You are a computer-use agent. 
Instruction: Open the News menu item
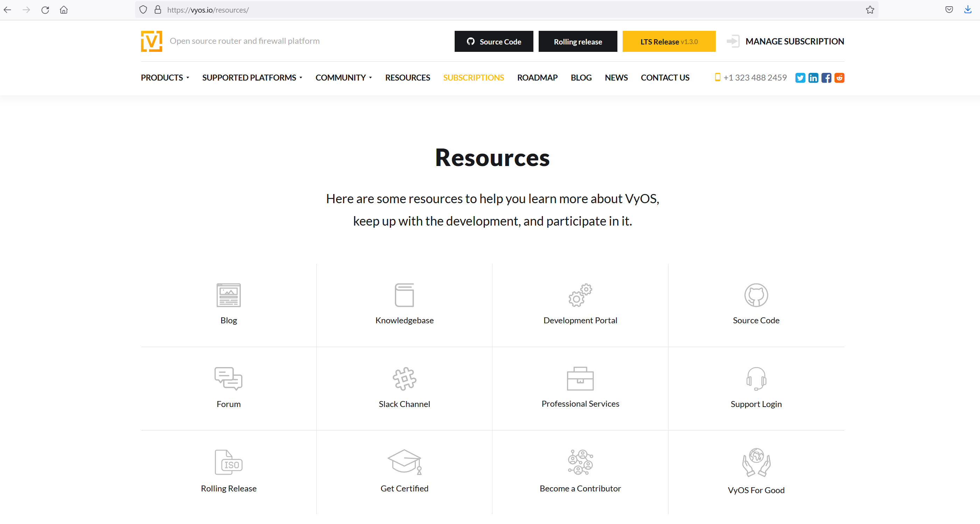point(616,78)
